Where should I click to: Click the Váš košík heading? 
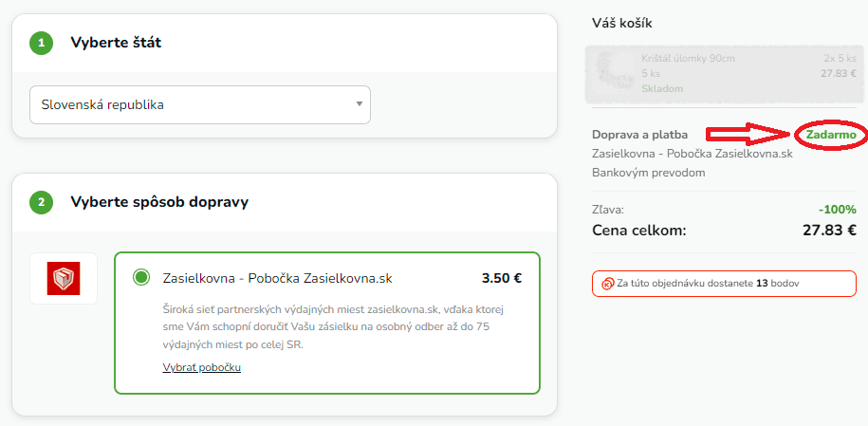click(621, 23)
